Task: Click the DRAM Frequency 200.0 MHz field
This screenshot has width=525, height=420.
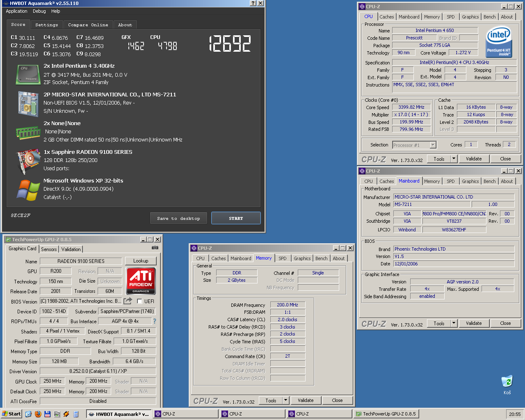Action: tap(288, 305)
